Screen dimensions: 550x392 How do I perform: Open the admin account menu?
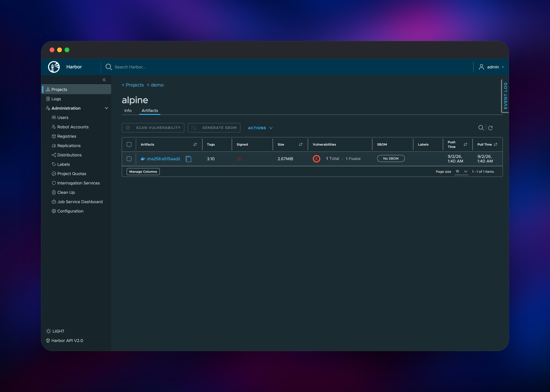click(x=492, y=67)
